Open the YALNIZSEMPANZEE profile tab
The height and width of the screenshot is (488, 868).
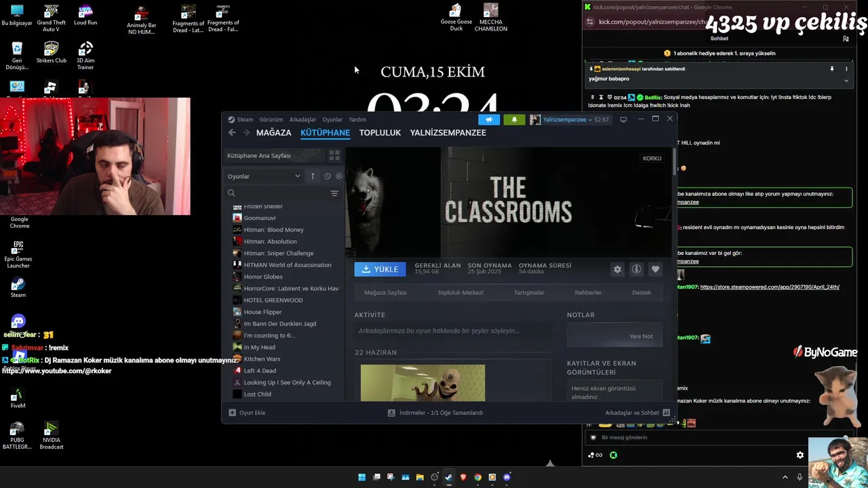pos(448,133)
